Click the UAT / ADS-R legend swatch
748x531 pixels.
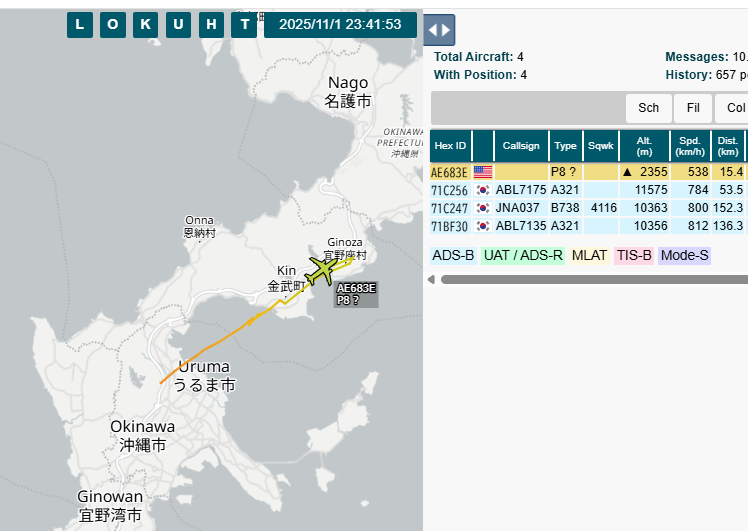click(523, 256)
